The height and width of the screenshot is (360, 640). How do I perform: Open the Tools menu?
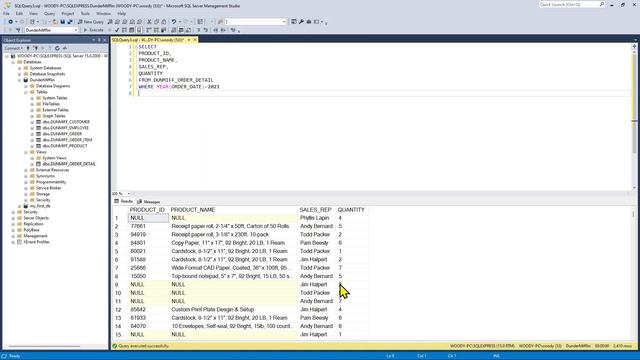pyautogui.click(x=85, y=13)
